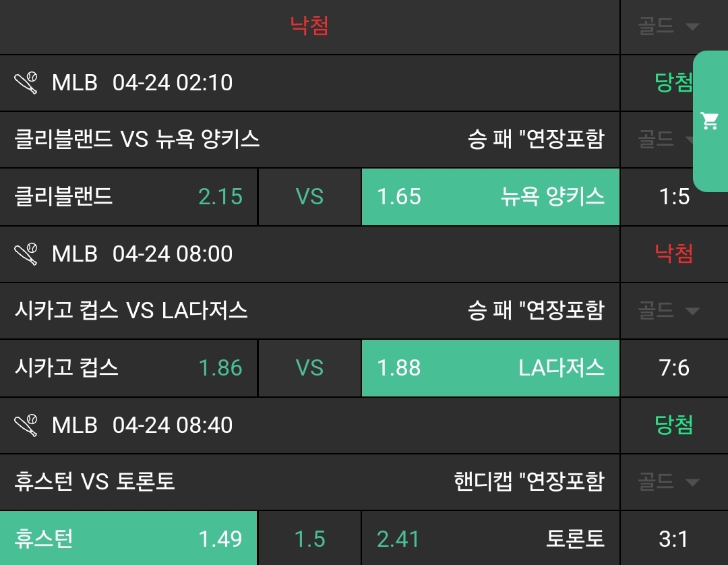
Task: Open 클리블랜드 VS 뉴욕 양키스 match title
Action: pos(137,140)
